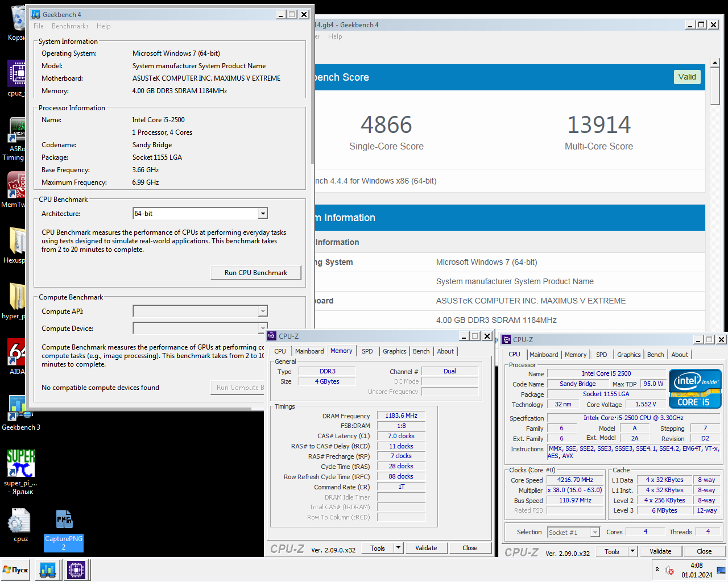
Task: Switch to SPD tab in Memory CPU-Z window
Action: (x=367, y=351)
